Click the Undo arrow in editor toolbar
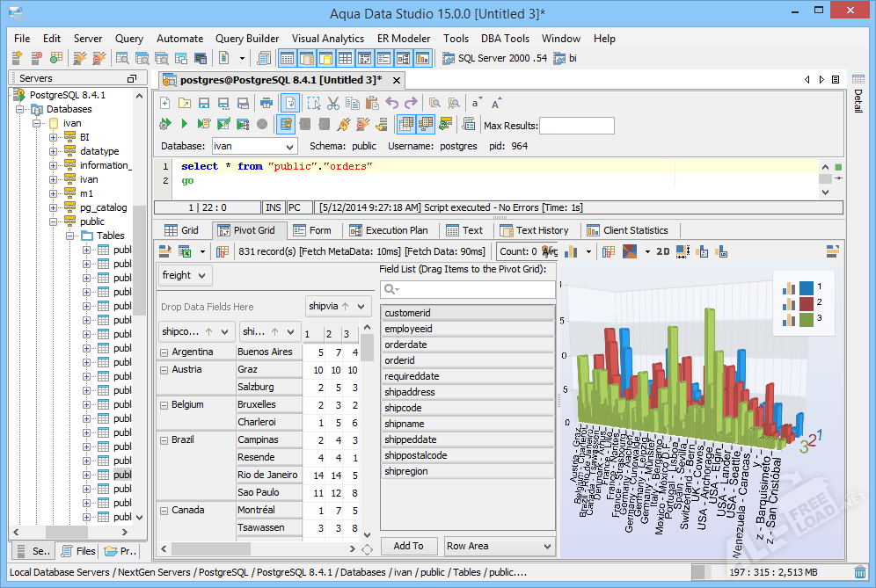 391,104
